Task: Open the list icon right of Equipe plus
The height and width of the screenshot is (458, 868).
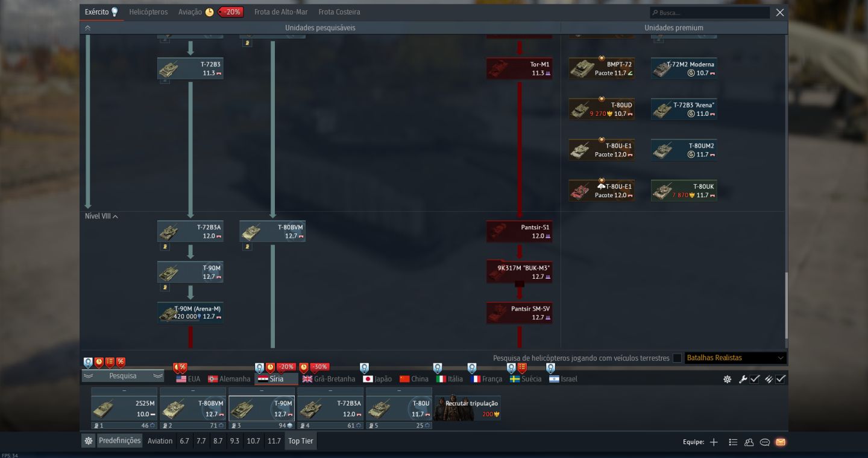Action: pos(733,442)
